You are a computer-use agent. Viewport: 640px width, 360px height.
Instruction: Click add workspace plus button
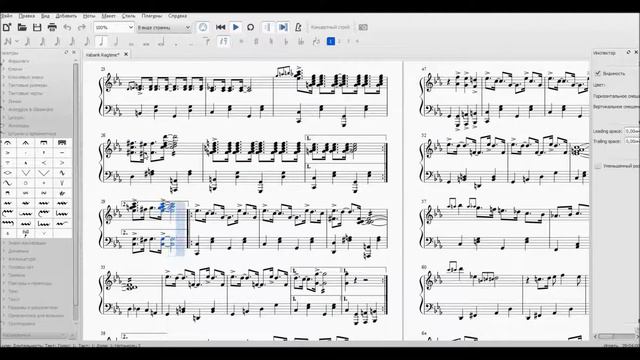pyautogui.click(x=72, y=336)
